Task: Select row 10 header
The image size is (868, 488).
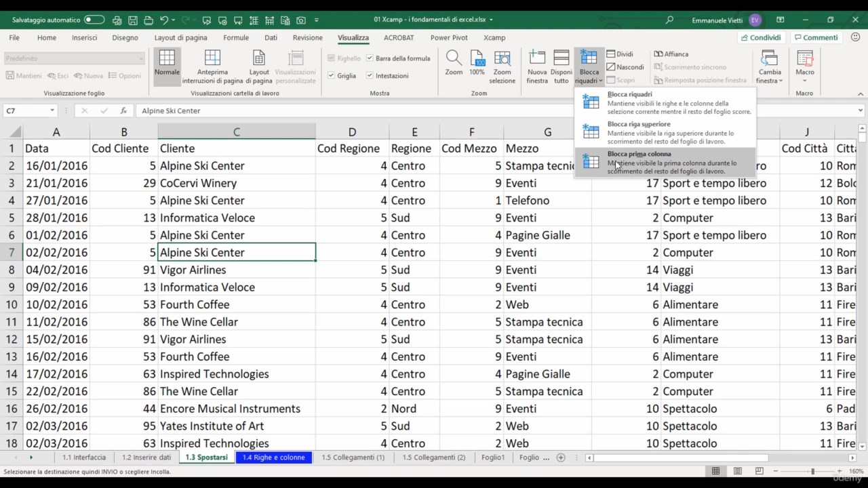Action: point(12,304)
